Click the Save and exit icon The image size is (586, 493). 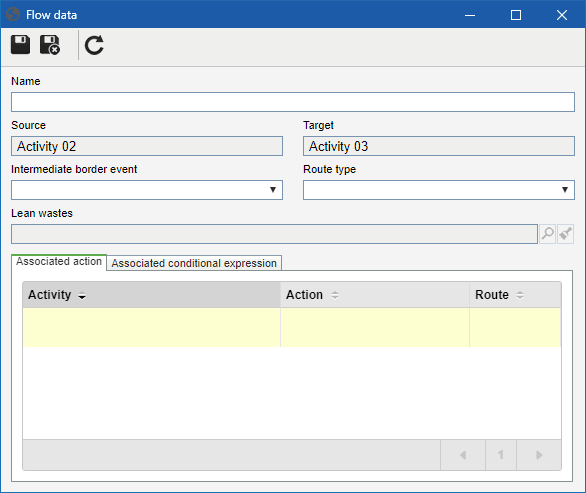(50, 45)
